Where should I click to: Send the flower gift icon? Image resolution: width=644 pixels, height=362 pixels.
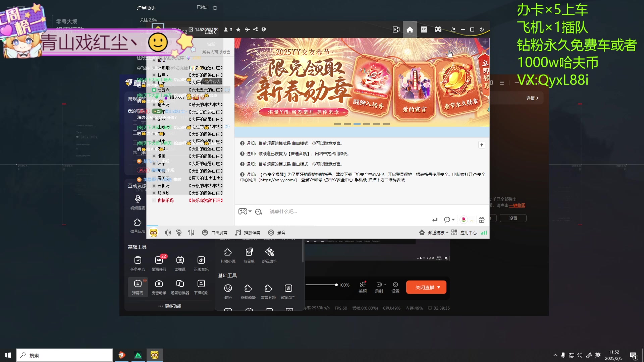tap(464, 220)
